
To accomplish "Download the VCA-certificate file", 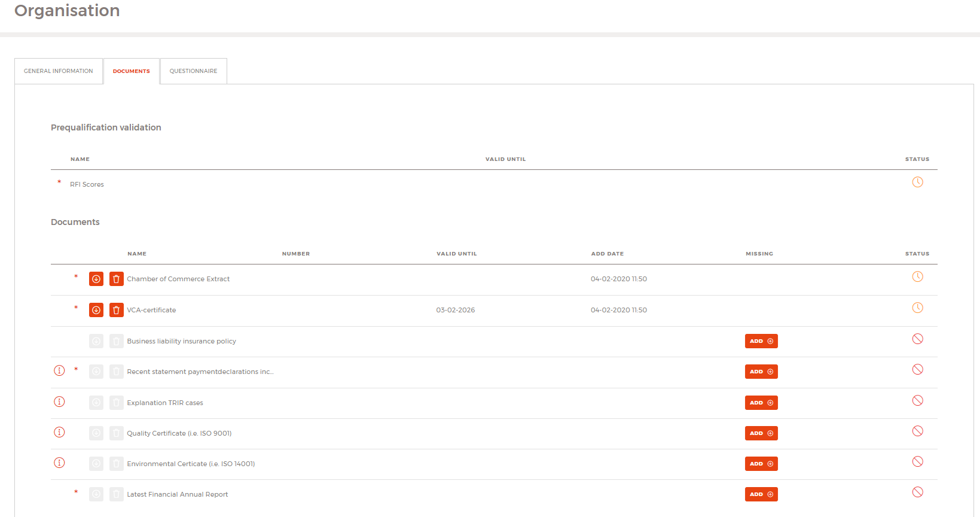I will (96, 310).
